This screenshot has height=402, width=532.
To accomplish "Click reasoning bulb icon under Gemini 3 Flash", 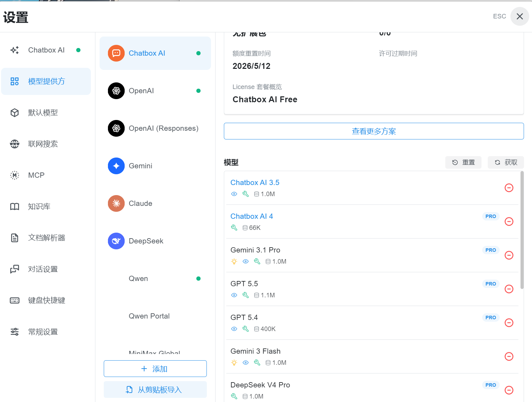I will tap(234, 363).
